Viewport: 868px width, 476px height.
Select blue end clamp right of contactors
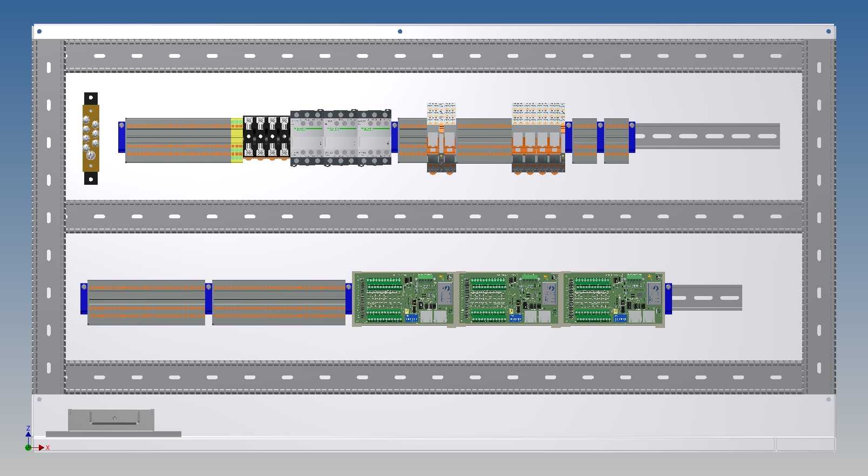pos(395,137)
